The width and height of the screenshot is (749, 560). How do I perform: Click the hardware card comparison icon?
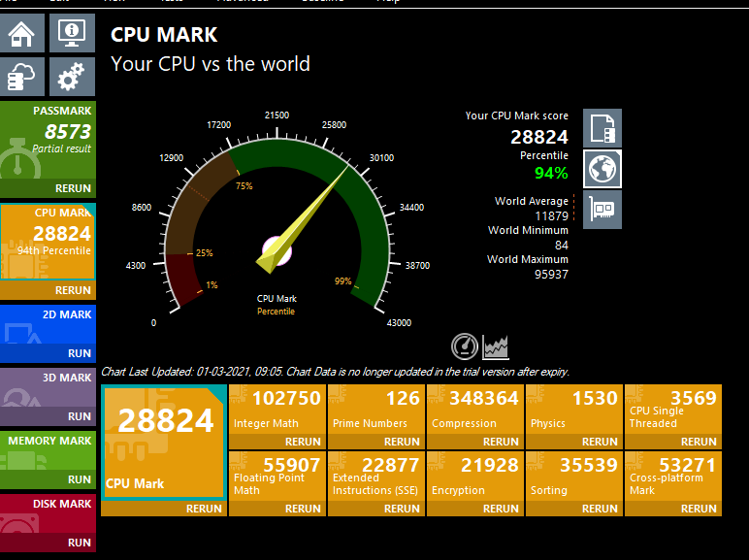click(x=602, y=210)
